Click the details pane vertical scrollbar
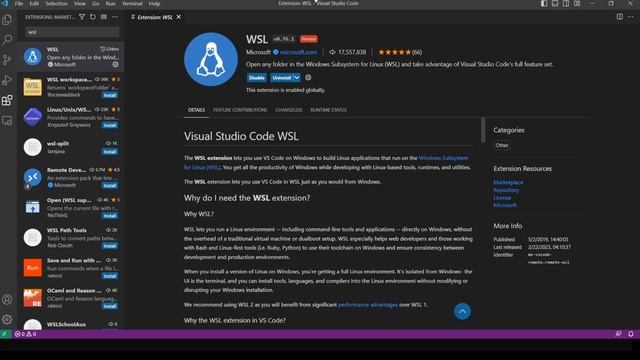Screen dimensions: 640x360 click(x=483, y=130)
